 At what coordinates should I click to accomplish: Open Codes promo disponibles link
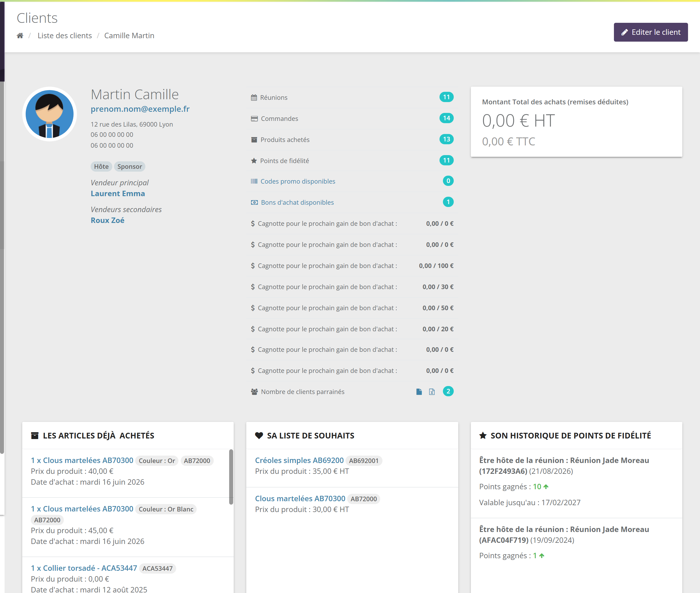tap(298, 181)
